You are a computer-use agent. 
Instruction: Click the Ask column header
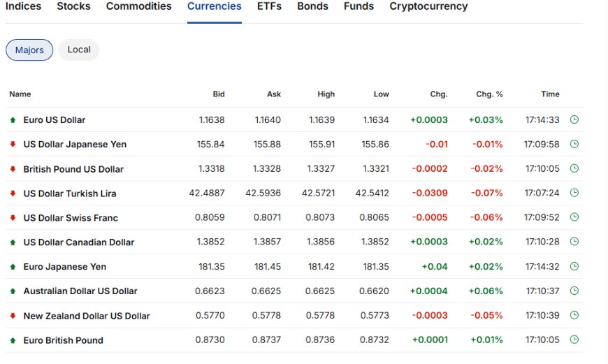click(274, 94)
